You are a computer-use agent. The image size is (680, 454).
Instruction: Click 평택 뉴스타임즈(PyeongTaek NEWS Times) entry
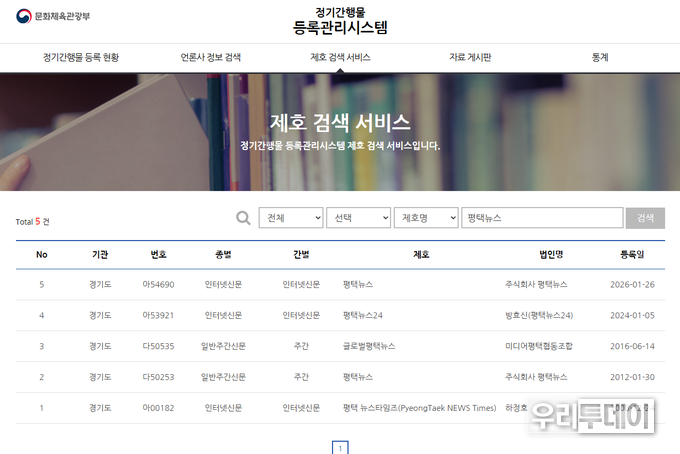click(x=419, y=408)
